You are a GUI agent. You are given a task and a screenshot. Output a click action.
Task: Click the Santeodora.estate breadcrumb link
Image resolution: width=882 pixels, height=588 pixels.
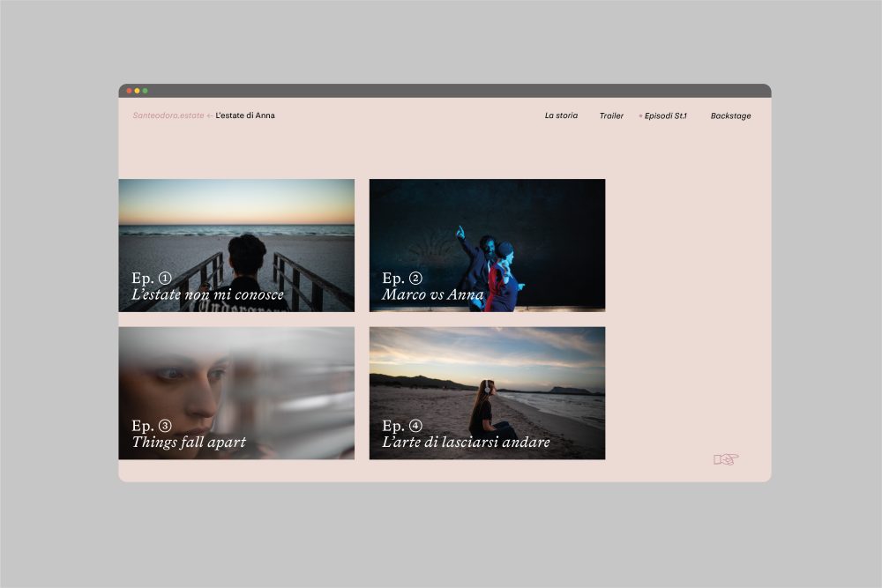coord(168,115)
